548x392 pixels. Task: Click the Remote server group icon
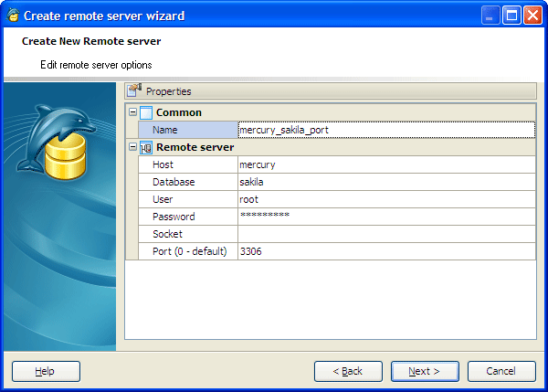[x=146, y=147]
